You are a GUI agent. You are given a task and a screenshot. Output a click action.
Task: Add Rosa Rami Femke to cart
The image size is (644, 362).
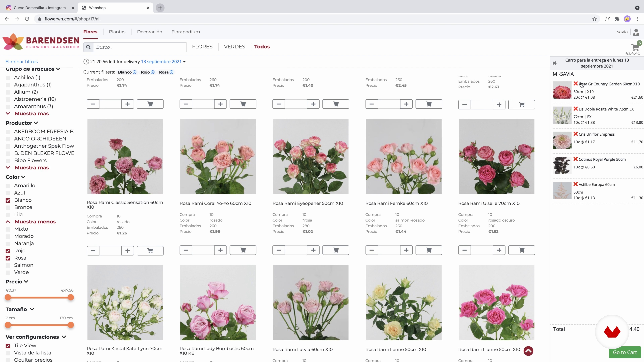pyautogui.click(x=429, y=250)
